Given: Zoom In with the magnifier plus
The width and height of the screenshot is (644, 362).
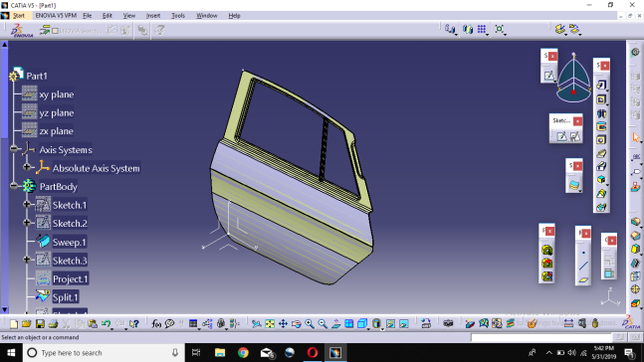Looking at the screenshot, I should [x=310, y=324].
